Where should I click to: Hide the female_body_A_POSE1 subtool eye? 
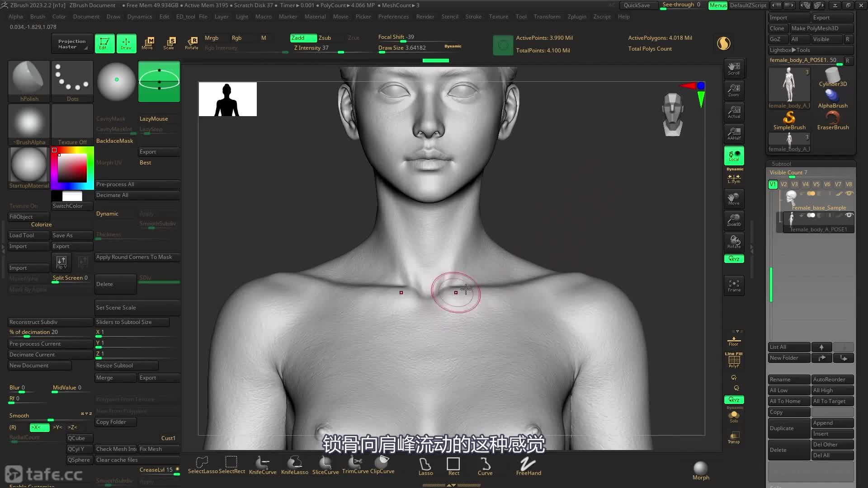[849, 216]
